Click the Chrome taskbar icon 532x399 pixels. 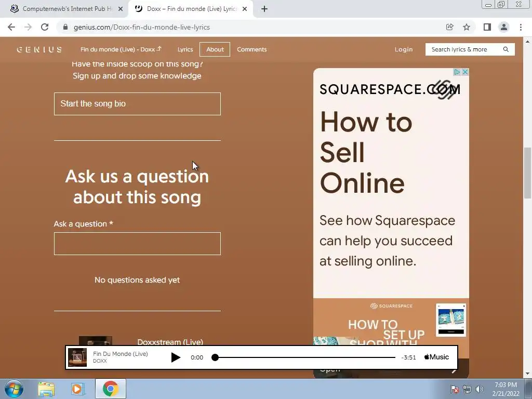[111, 389]
